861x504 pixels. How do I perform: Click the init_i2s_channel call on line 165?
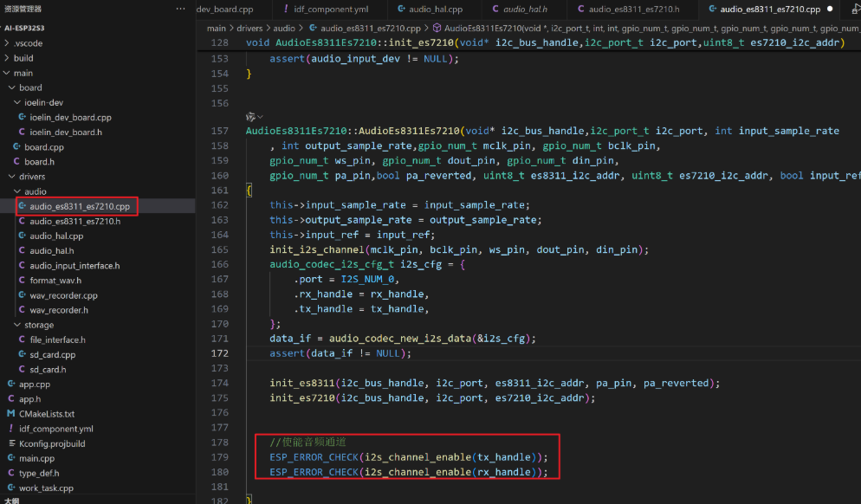[459, 249]
